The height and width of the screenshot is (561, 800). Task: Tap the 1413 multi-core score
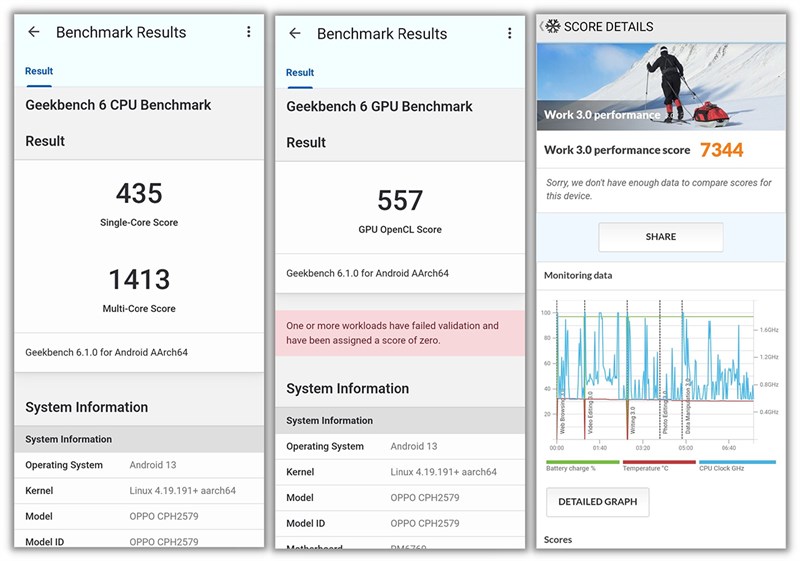[x=139, y=279]
